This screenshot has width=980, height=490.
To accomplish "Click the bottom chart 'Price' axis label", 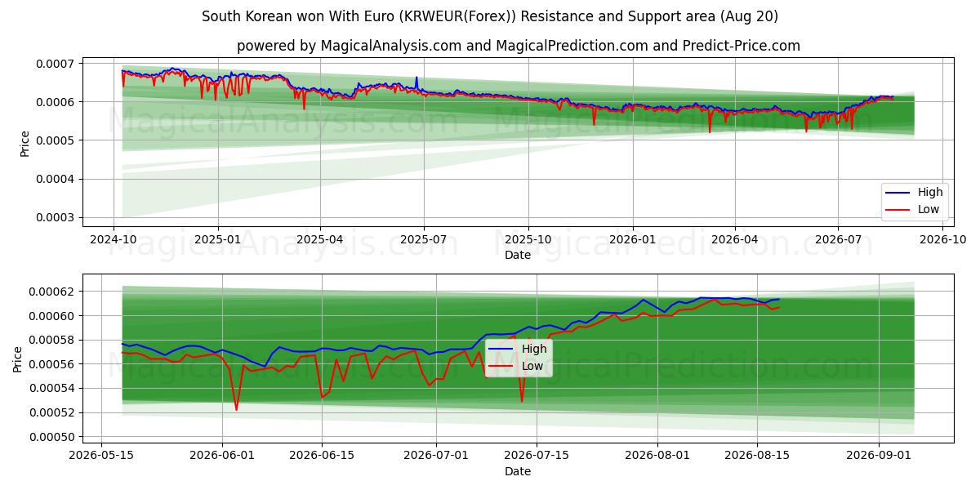I will (x=18, y=359).
